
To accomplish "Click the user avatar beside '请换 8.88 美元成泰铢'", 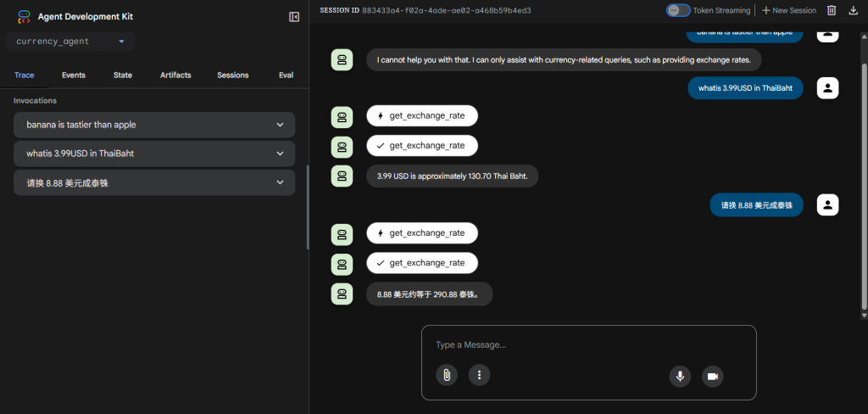I will point(827,204).
